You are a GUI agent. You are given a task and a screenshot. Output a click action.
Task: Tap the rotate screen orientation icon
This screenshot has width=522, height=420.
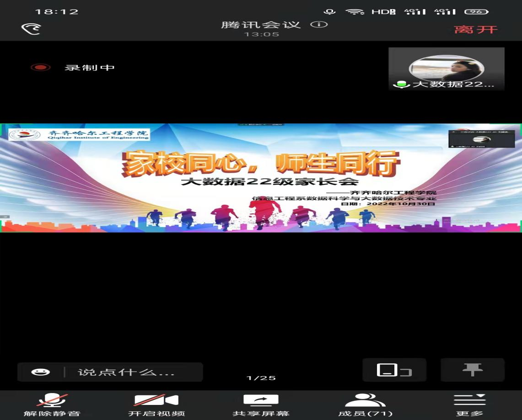(394, 370)
